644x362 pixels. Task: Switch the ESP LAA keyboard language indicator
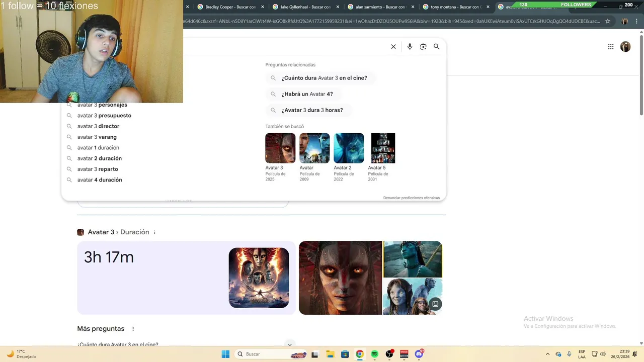coord(582,354)
